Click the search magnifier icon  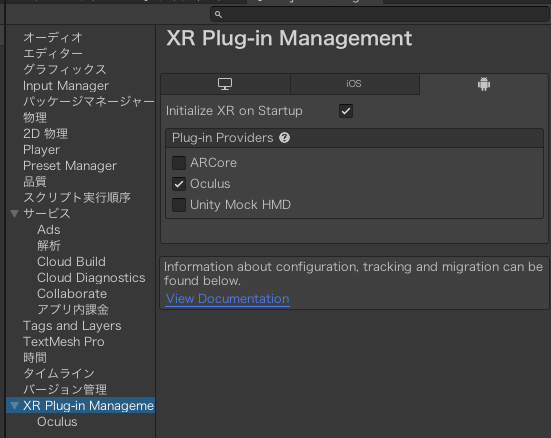(x=218, y=14)
